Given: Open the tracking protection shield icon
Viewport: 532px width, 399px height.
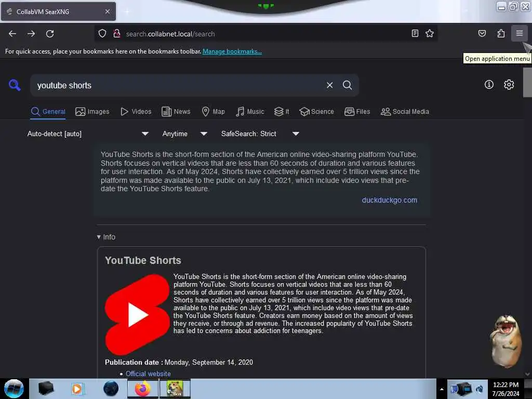Looking at the screenshot, I should point(102,34).
